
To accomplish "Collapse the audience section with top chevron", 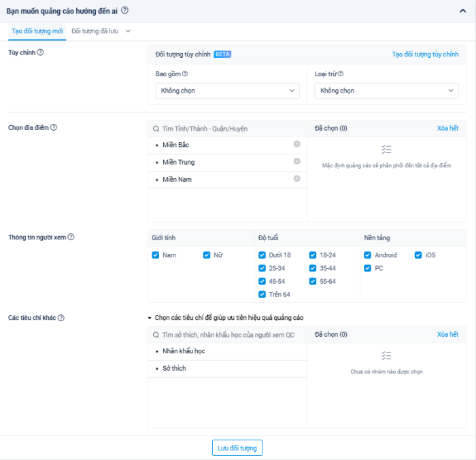I will pyautogui.click(x=462, y=11).
